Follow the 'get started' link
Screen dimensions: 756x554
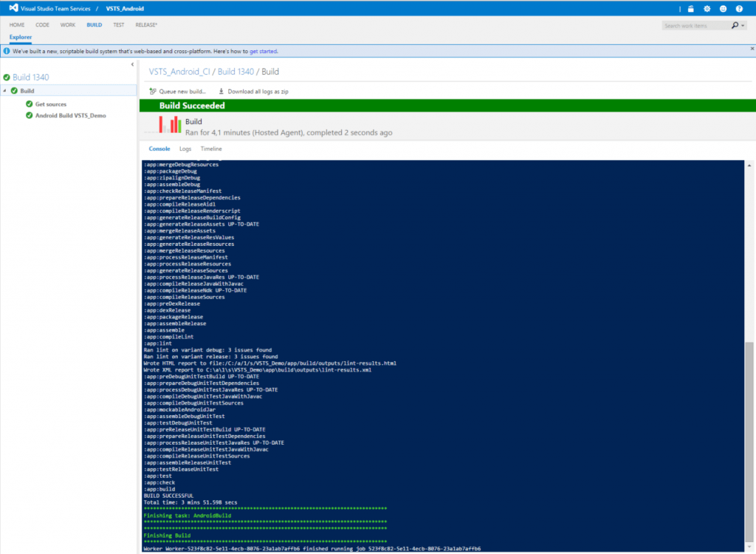(264, 51)
